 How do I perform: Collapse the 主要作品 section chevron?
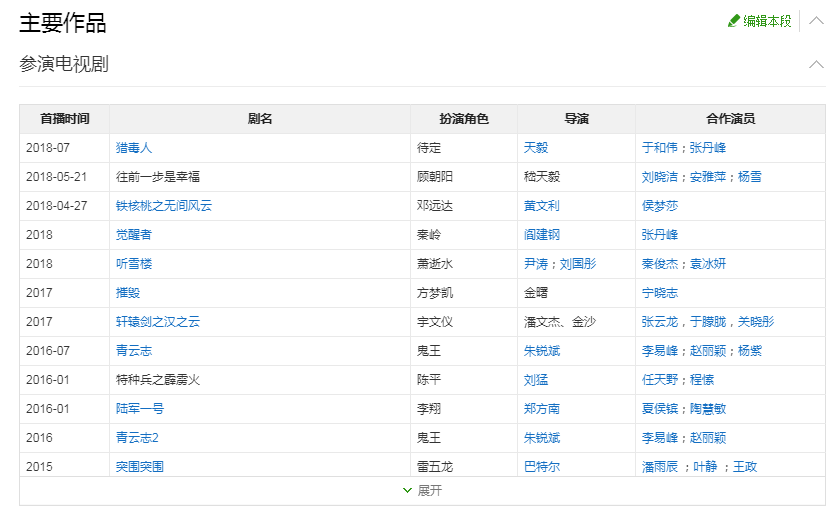pyautogui.click(x=817, y=21)
